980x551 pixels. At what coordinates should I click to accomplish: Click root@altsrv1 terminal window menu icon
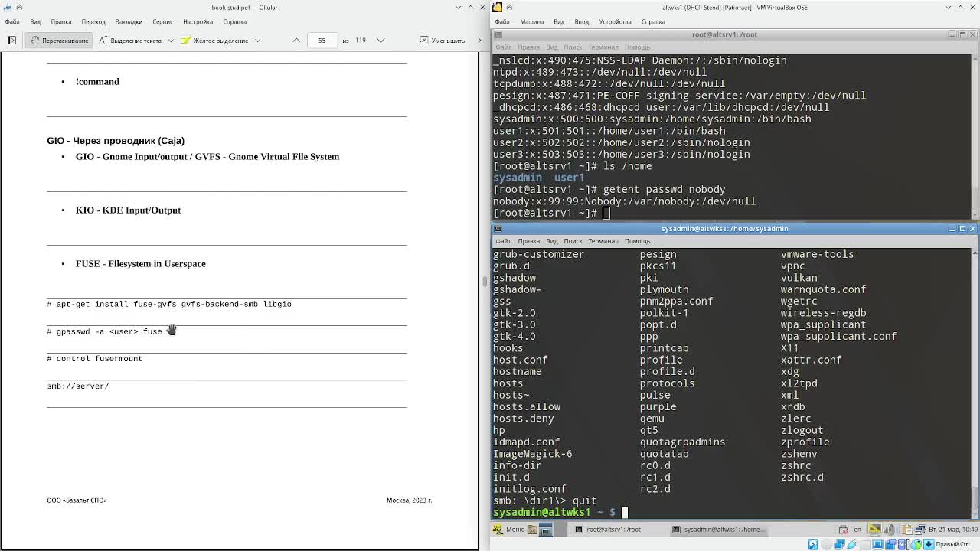pyautogui.click(x=498, y=34)
